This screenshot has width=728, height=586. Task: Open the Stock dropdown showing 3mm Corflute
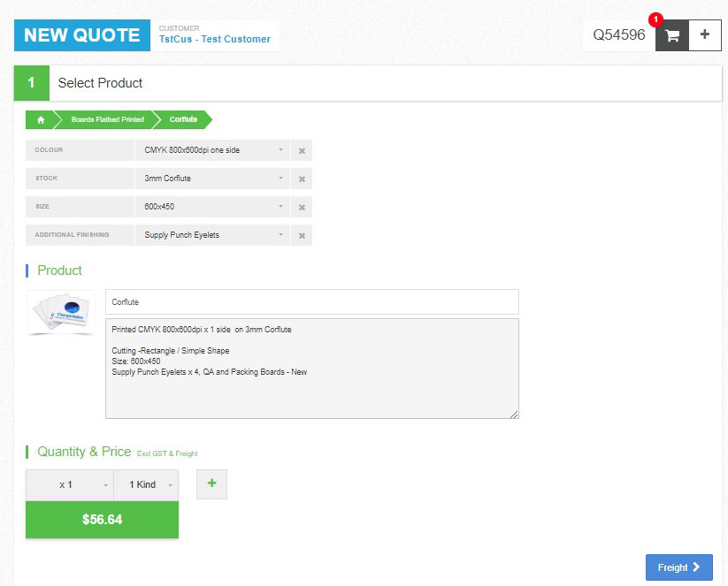click(212, 179)
